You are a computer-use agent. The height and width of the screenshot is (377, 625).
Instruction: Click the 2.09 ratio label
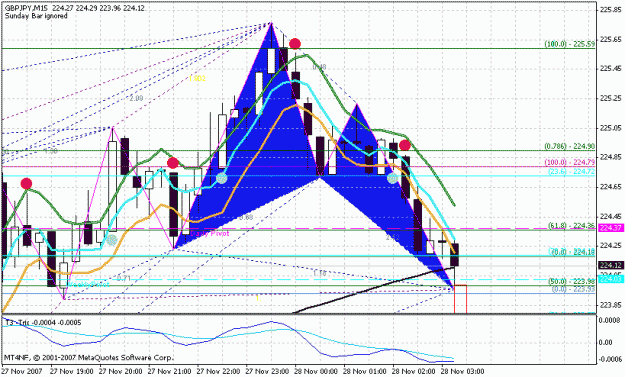(136, 98)
